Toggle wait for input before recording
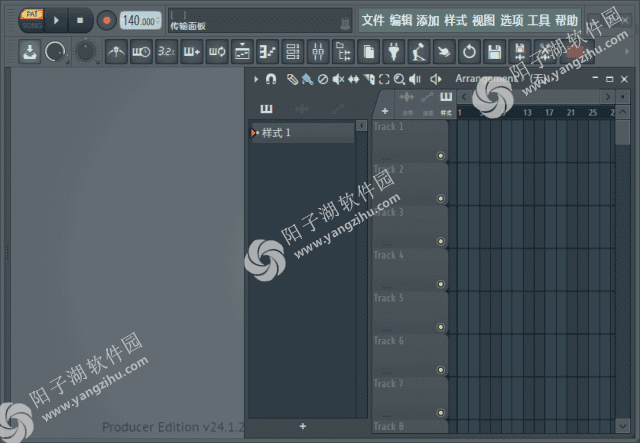Image resolution: width=640 pixels, height=443 pixels. click(x=141, y=52)
